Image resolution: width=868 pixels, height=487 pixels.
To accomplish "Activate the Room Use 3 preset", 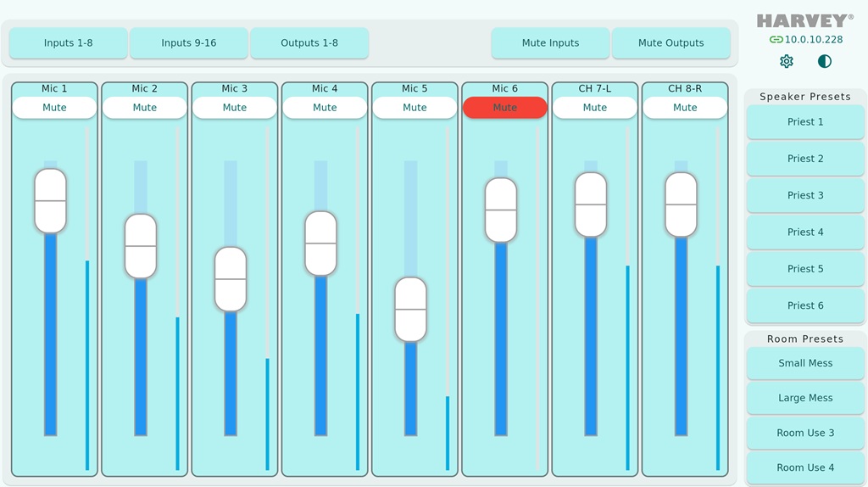I will 805,433.
